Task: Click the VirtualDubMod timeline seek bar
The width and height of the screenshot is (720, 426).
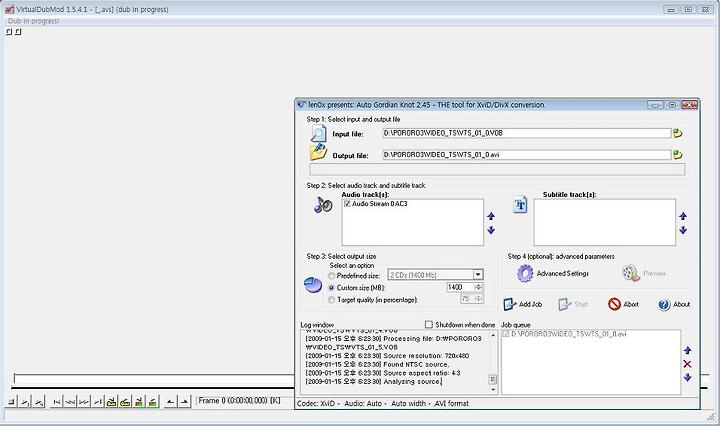Action: pyautogui.click(x=154, y=379)
